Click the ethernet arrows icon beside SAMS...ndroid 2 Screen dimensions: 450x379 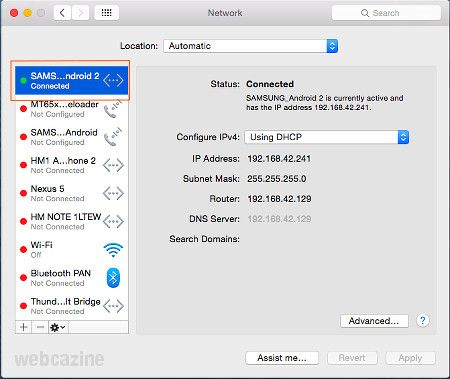click(113, 80)
